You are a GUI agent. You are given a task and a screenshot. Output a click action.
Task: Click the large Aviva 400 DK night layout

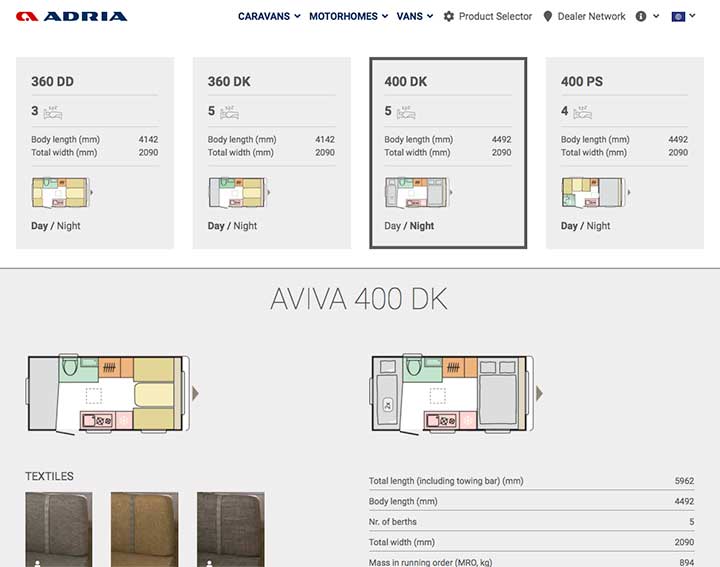pos(456,393)
